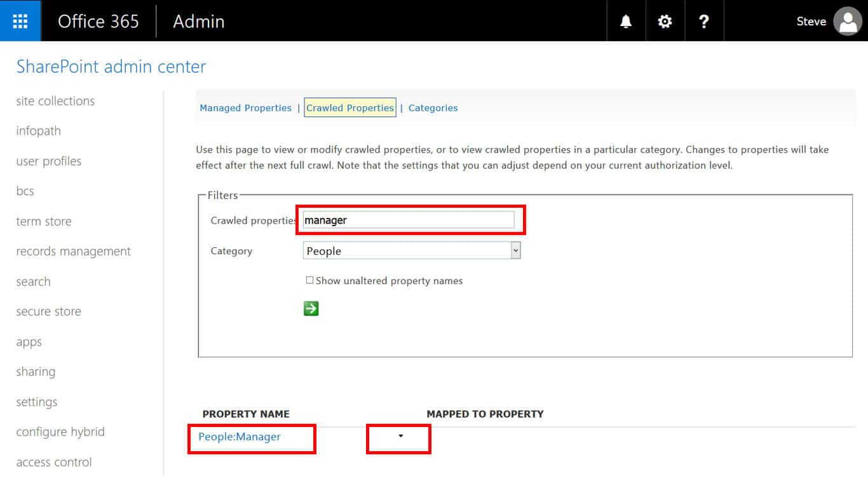868x488 pixels.
Task: Navigate to term store section
Action: 44,222
